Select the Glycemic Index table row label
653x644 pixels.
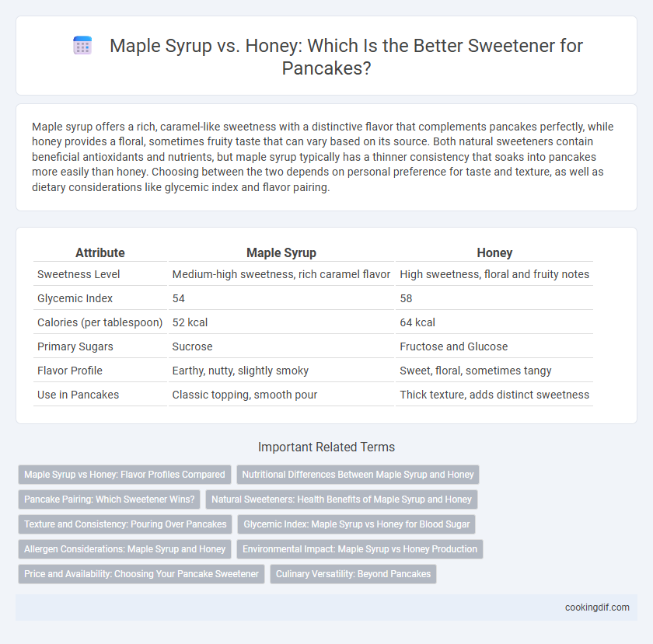tap(75, 298)
